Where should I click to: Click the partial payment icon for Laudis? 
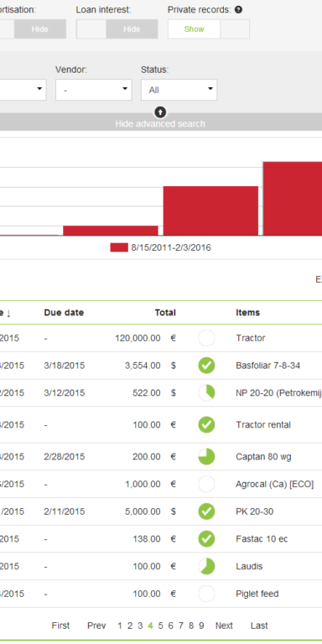(x=206, y=566)
